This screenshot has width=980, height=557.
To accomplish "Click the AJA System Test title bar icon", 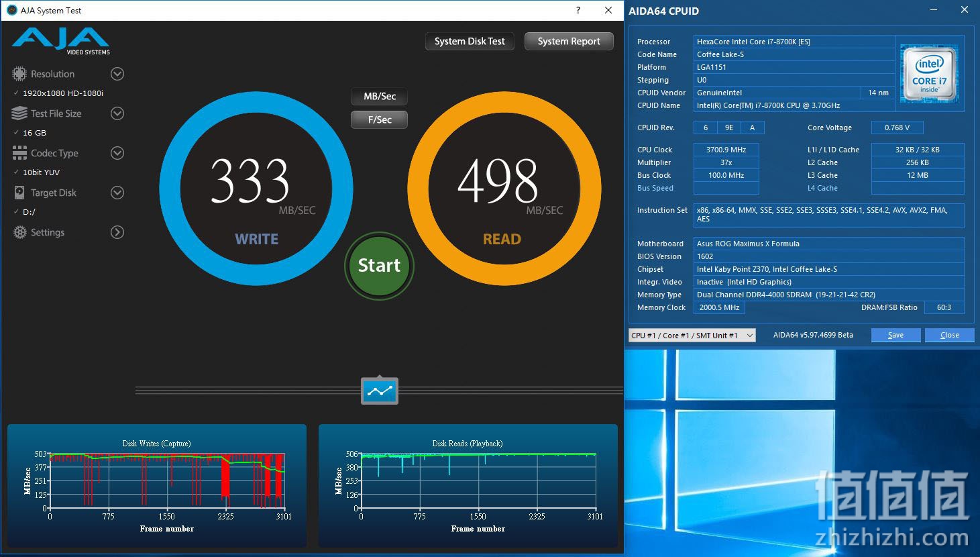I will pyautogui.click(x=11, y=10).
